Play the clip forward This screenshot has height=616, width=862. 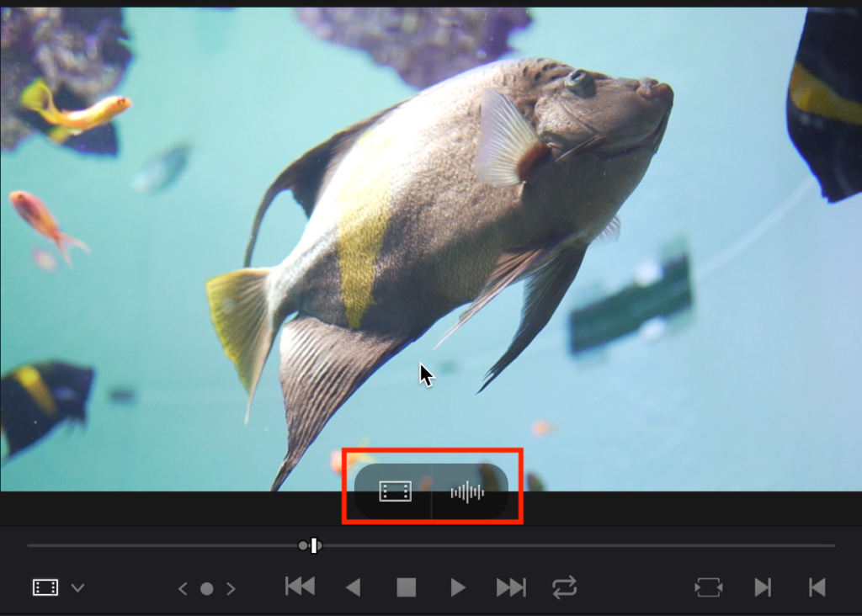tap(458, 587)
